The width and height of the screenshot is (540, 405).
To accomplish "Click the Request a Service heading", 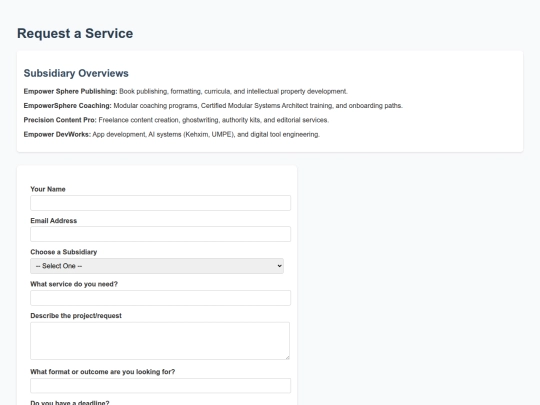I will click(x=75, y=33).
